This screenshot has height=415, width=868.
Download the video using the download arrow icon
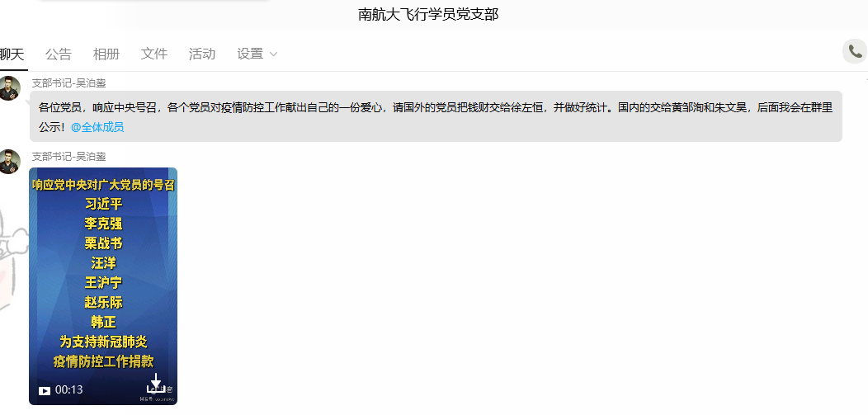coord(155,384)
